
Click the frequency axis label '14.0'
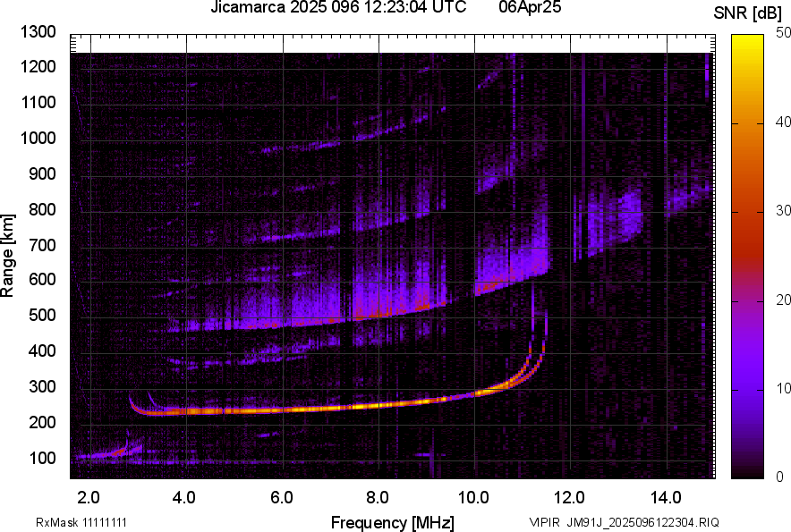(666, 498)
